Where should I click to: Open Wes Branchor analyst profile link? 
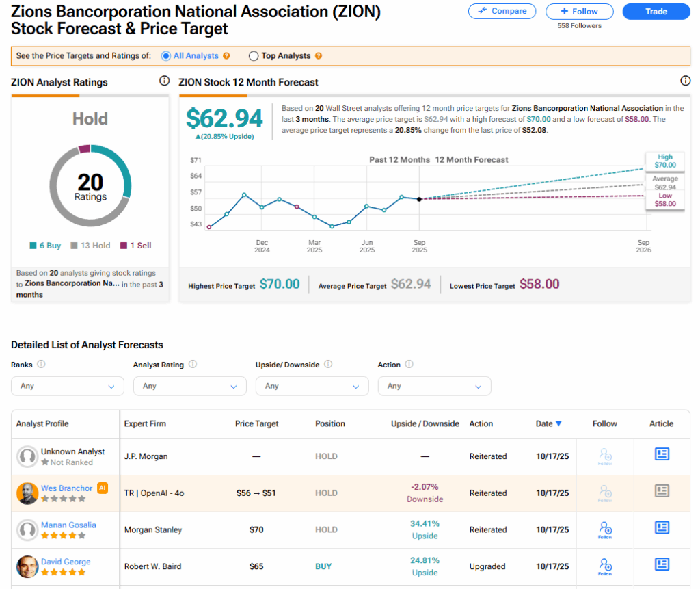coord(66,488)
